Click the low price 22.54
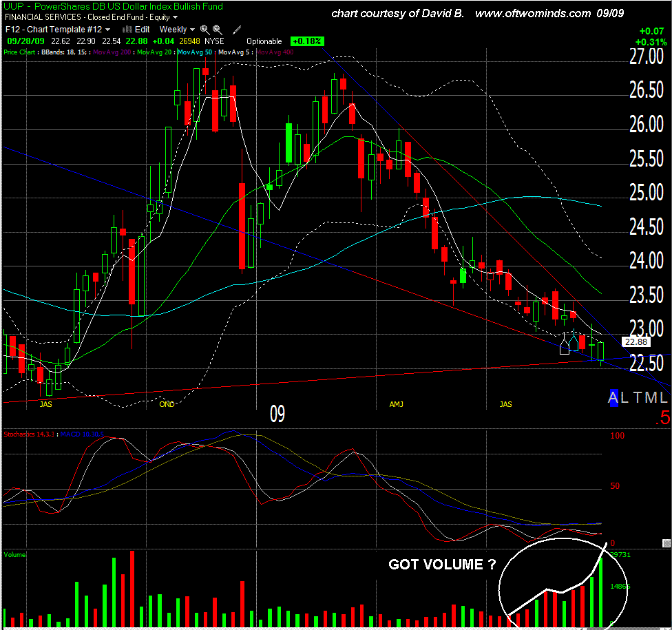Viewport: 672px width, 630px height. pyautogui.click(x=112, y=41)
